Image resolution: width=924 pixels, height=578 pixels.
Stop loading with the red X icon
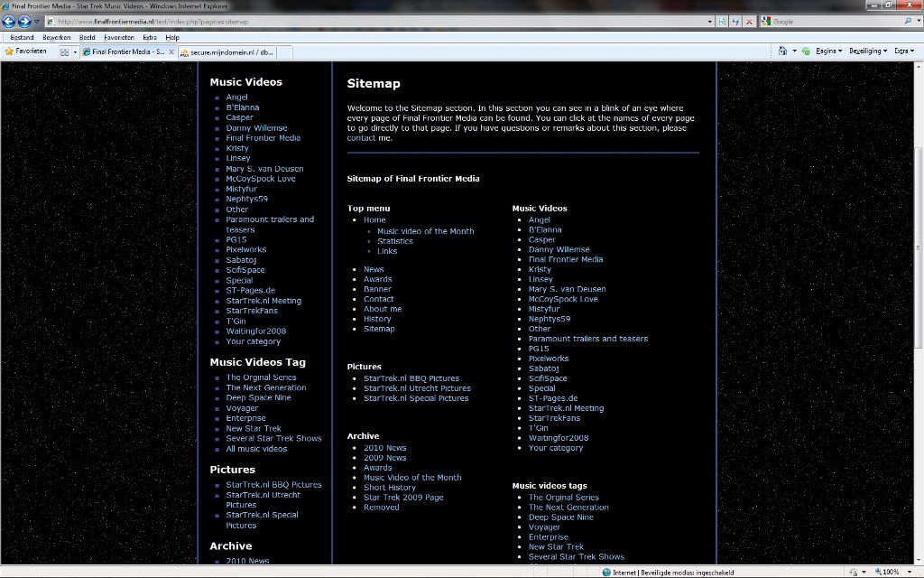pos(749,22)
